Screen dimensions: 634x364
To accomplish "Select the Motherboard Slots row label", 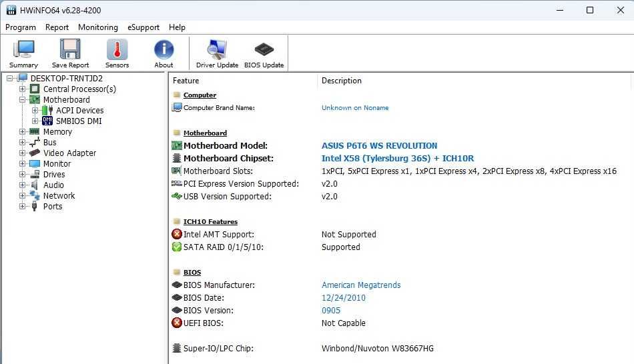I will tap(218, 171).
